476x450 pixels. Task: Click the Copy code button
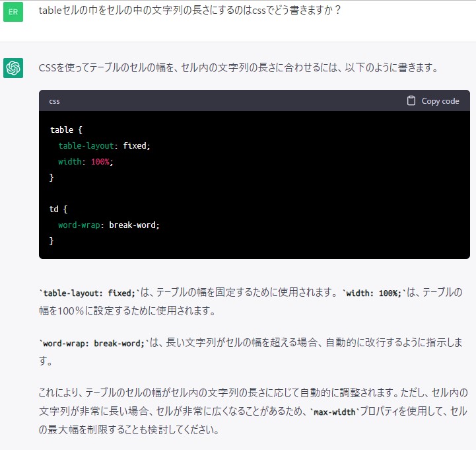click(433, 100)
